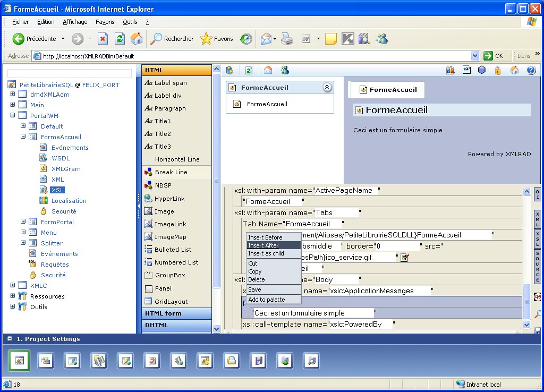Image resolution: width=544 pixels, height=392 pixels.
Task: Click the IE Home icon
Action: point(137,39)
